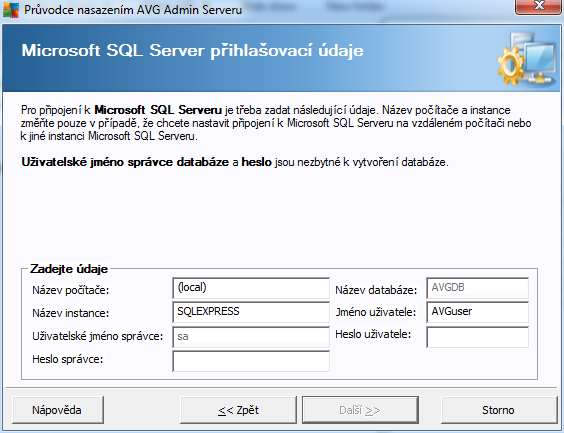This screenshot has width=564, height=433.
Task: Go back with the << Zpět button
Action: pyautogui.click(x=238, y=410)
